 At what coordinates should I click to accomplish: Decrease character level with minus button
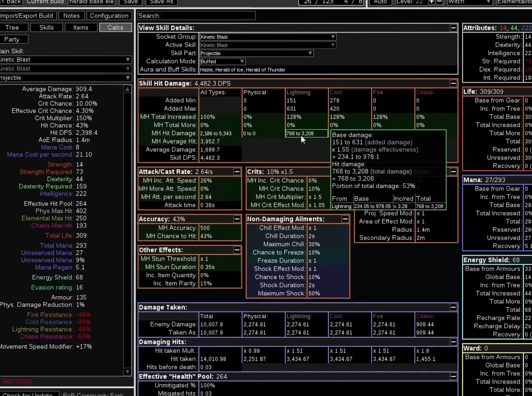439,2
